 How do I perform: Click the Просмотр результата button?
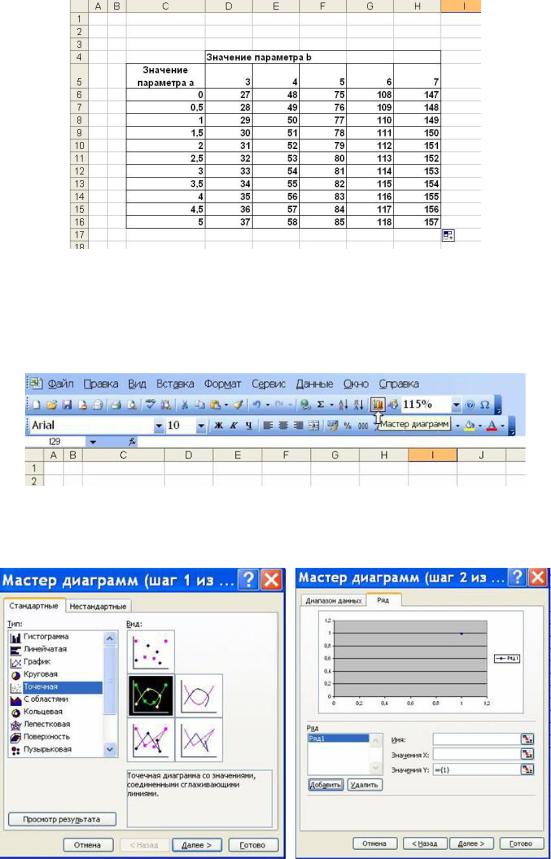(62, 819)
